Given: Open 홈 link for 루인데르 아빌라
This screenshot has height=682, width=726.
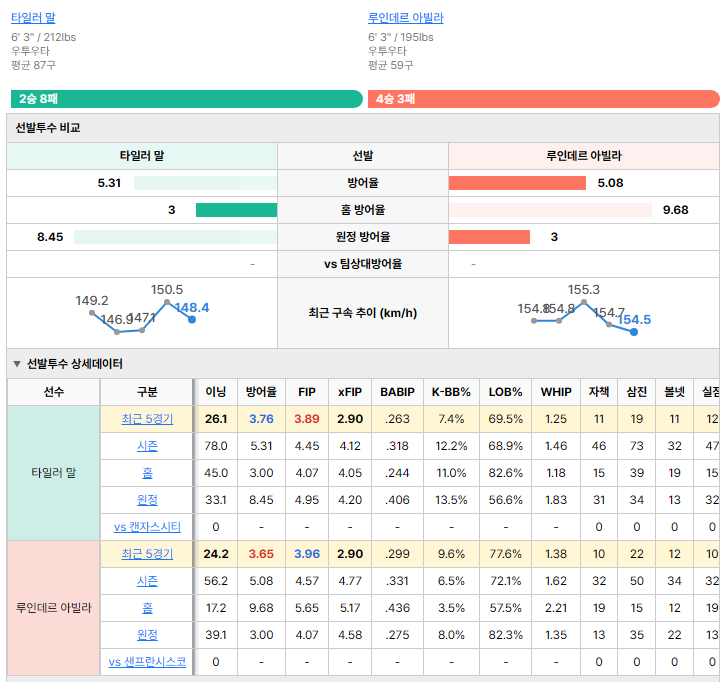Looking at the screenshot, I should click(x=147, y=608).
